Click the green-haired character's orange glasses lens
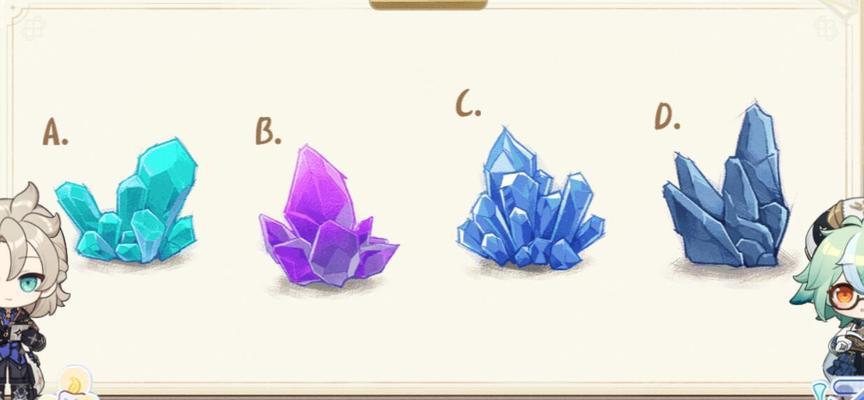Viewport: 864px width, 400px height. [x=844, y=298]
